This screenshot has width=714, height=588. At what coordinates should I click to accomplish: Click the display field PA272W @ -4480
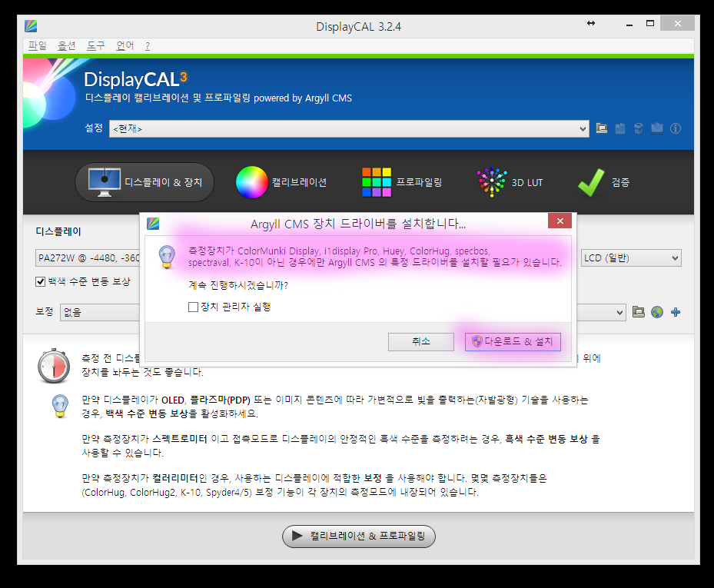(88, 258)
